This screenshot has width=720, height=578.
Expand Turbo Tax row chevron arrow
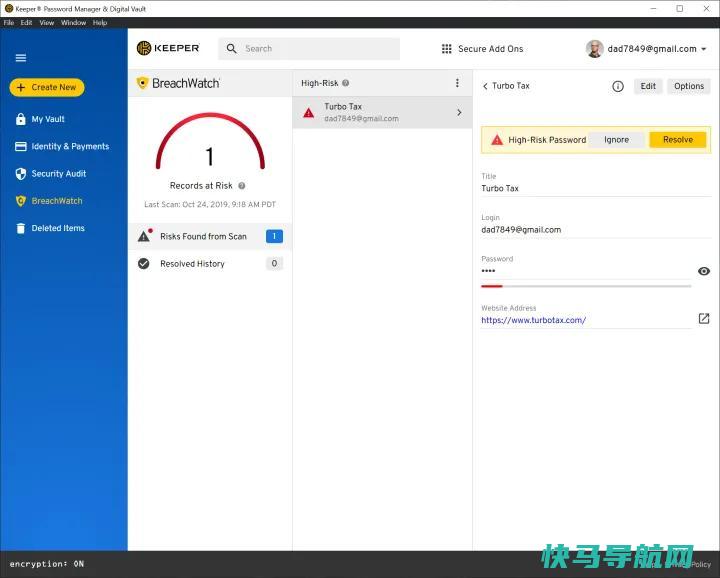click(x=459, y=112)
